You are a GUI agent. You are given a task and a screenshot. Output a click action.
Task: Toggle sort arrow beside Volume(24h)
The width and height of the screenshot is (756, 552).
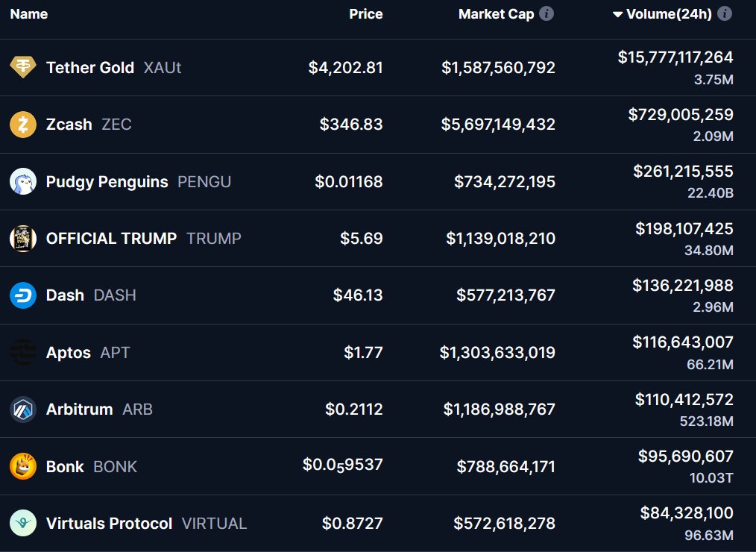(x=617, y=14)
